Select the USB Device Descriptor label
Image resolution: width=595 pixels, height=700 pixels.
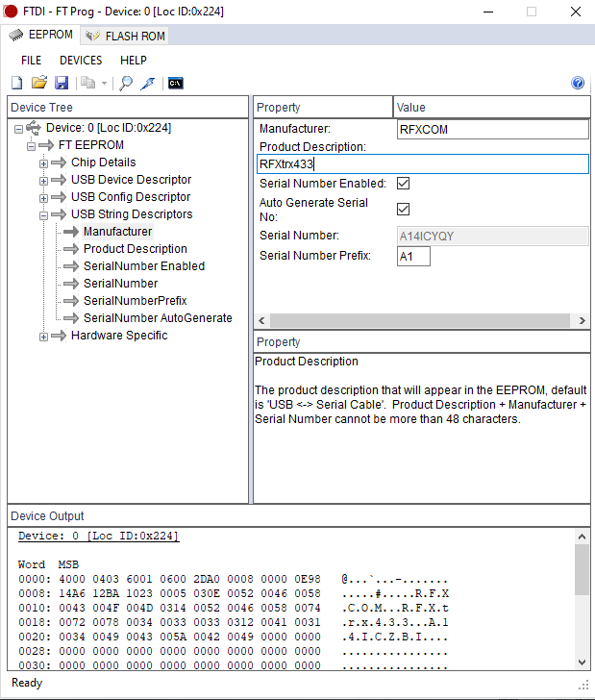point(132,180)
